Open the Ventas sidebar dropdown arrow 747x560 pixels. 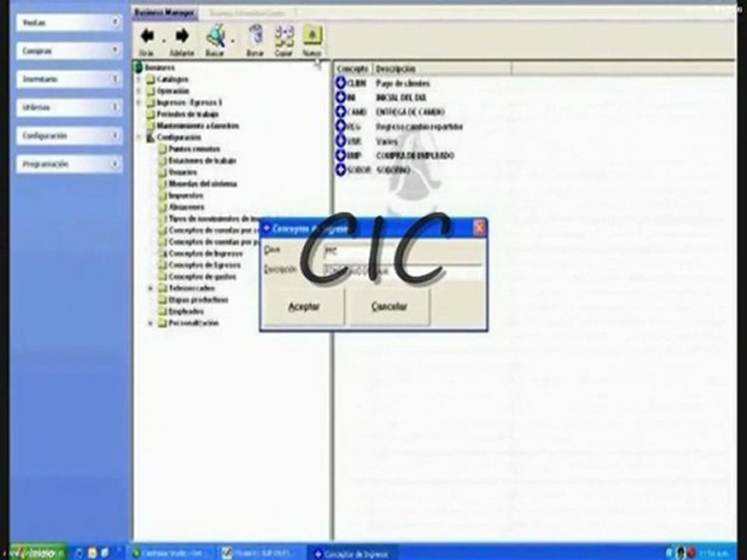pyautogui.click(x=115, y=22)
